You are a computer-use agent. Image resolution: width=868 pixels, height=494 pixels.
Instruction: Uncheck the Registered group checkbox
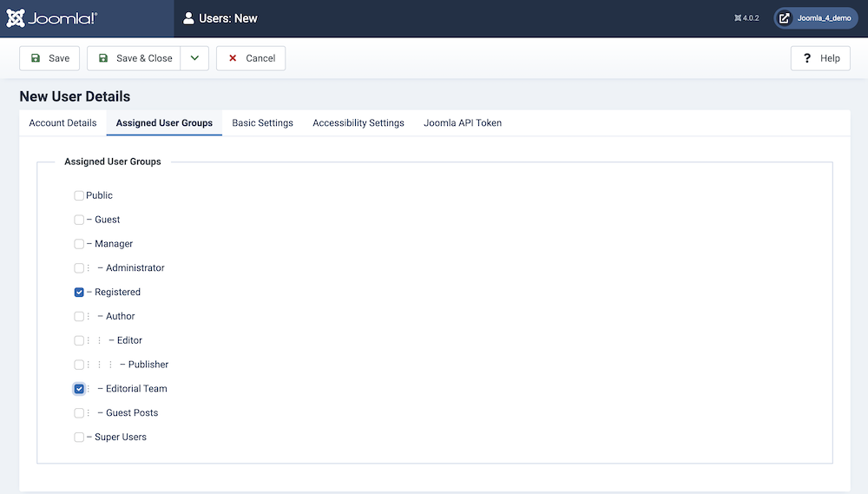(x=79, y=293)
